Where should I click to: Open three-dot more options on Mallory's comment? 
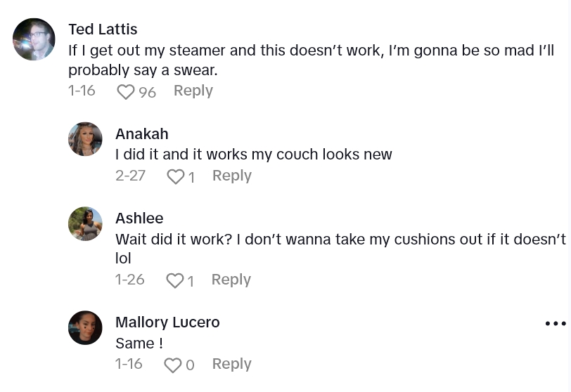point(555,323)
